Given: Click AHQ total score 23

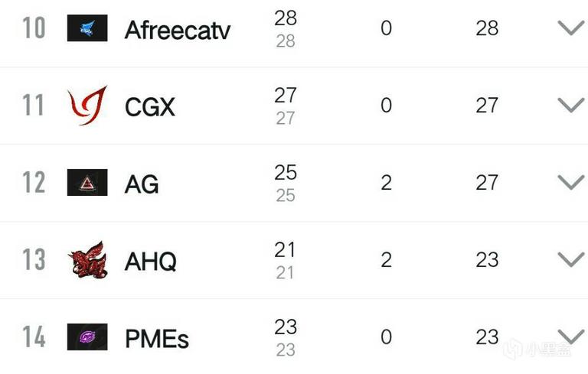Looking at the screenshot, I should pyautogui.click(x=487, y=260).
